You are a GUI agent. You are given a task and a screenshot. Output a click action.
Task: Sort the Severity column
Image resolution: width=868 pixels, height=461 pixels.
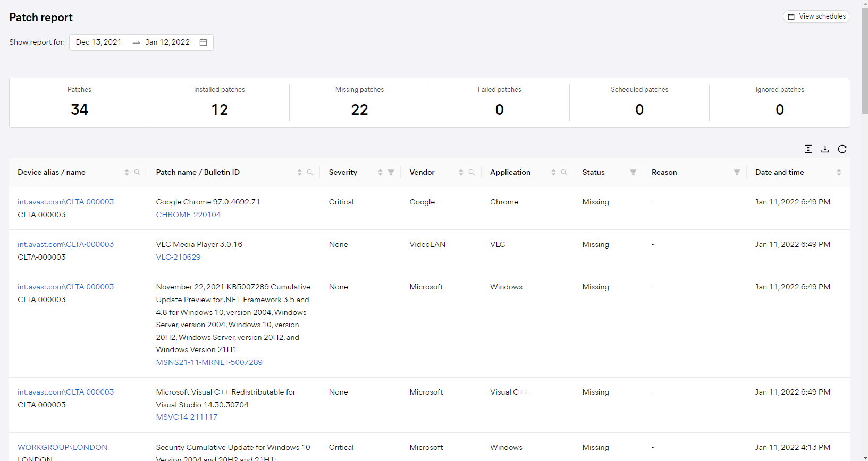pos(380,173)
